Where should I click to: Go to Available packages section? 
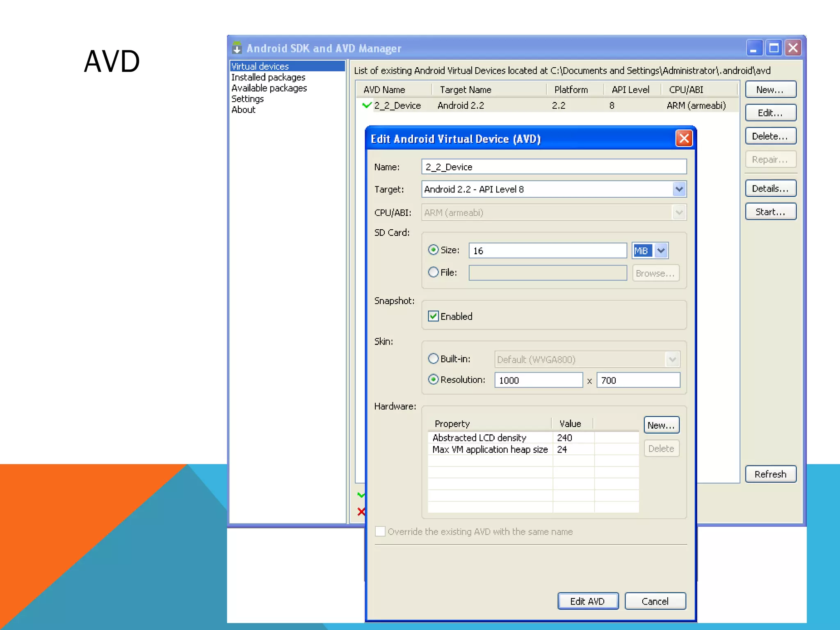[x=269, y=88]
